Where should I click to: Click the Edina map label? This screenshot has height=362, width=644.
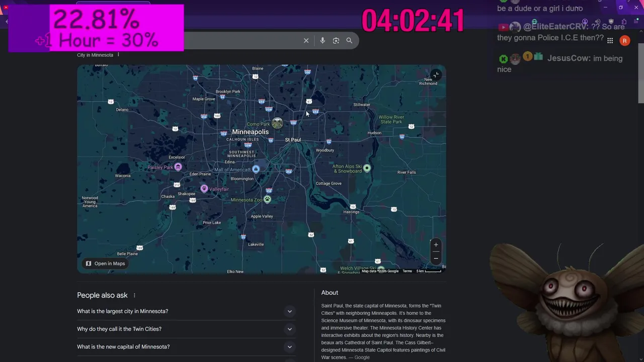[x=229, y=162]
